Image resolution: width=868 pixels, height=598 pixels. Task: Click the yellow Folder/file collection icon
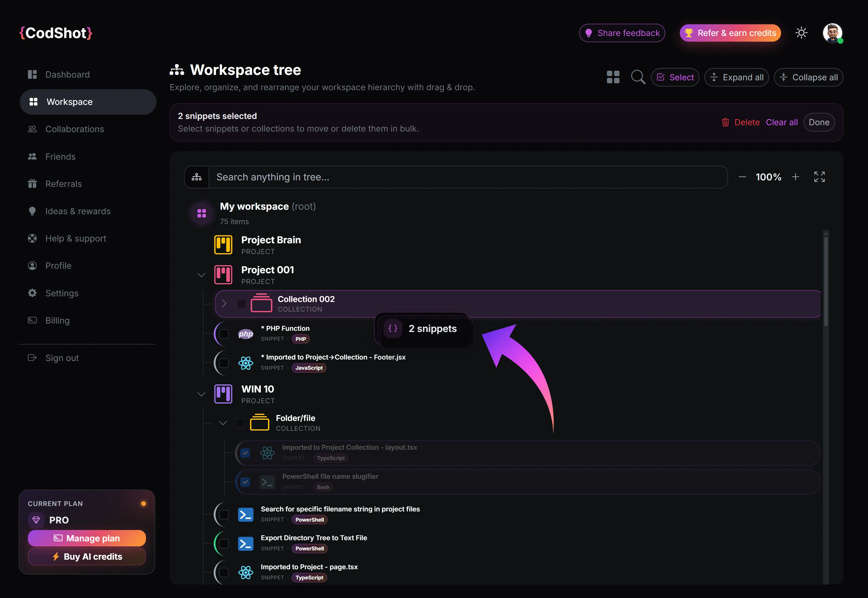pyautogui.click(x=259, y=422)
